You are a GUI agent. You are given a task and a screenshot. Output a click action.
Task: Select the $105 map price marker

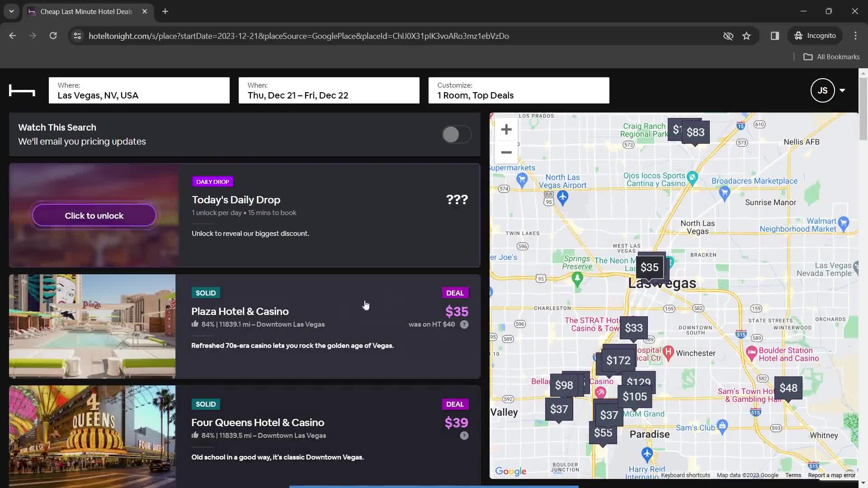click(x=635, y=396)
